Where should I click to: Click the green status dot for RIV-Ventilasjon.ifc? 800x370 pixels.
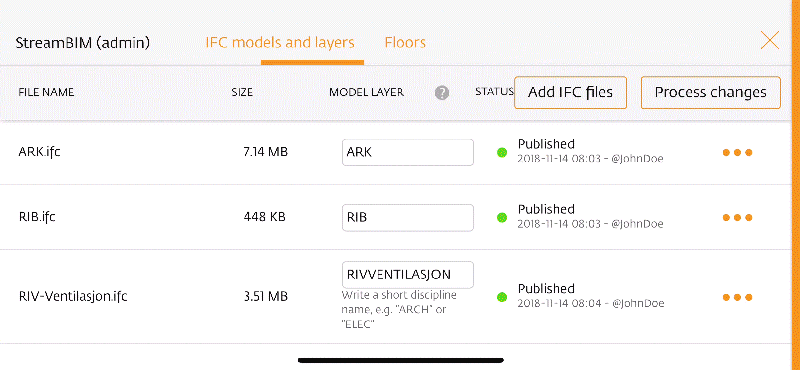click(502, 297)
